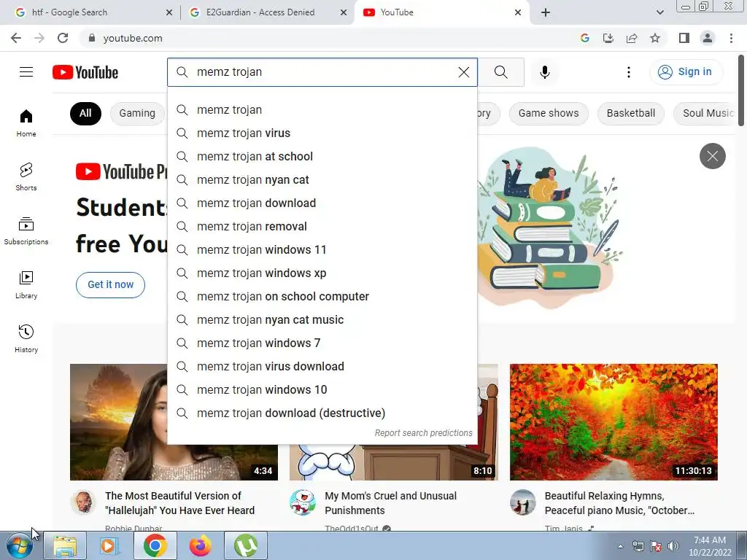This screenshot has height=560, width=747.
Task: Open Subscriptions in the sidebar
Action: (26, 231)
